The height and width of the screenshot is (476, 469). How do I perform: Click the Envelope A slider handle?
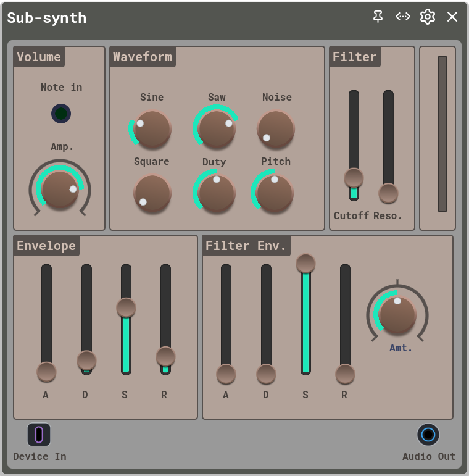[46, 372]
